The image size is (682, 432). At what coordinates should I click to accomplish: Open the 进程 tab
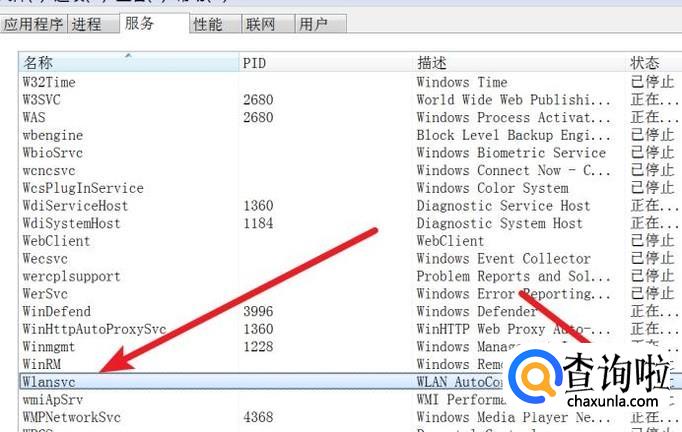click(87, 24)
